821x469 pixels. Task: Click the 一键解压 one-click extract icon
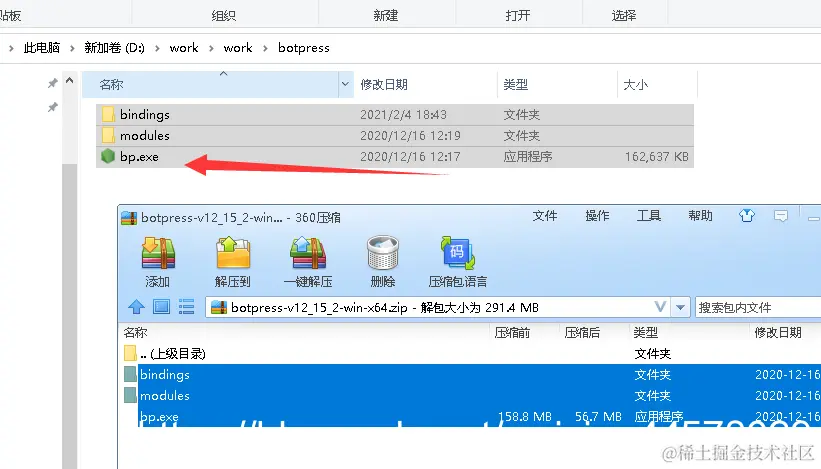tap(308, 253)
